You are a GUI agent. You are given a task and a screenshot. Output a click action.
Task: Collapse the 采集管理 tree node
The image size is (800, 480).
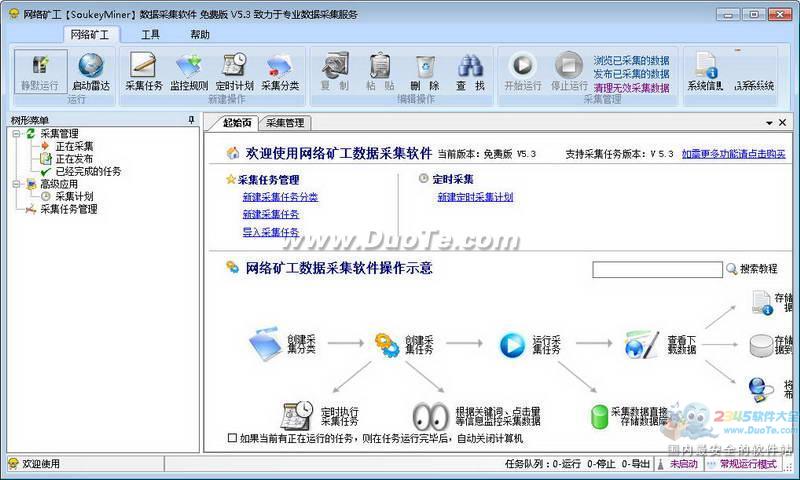[16, 134]
